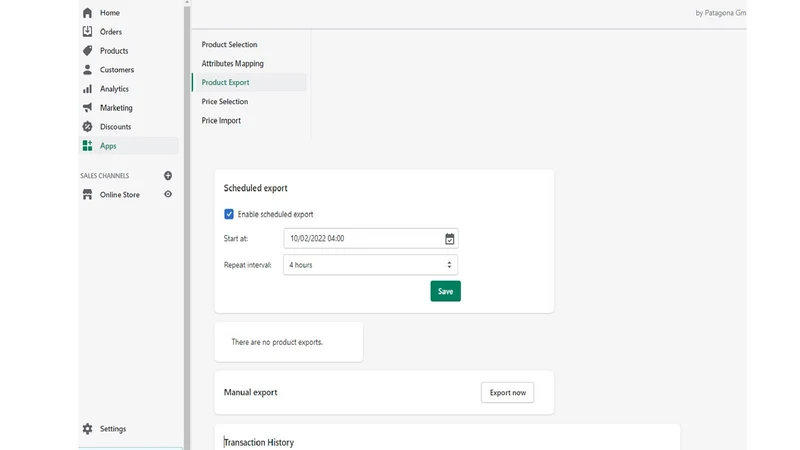The width and height of the screenshot is (800, 450).
Task: Open Discounts in sidebar
Action: pos(115,127)
